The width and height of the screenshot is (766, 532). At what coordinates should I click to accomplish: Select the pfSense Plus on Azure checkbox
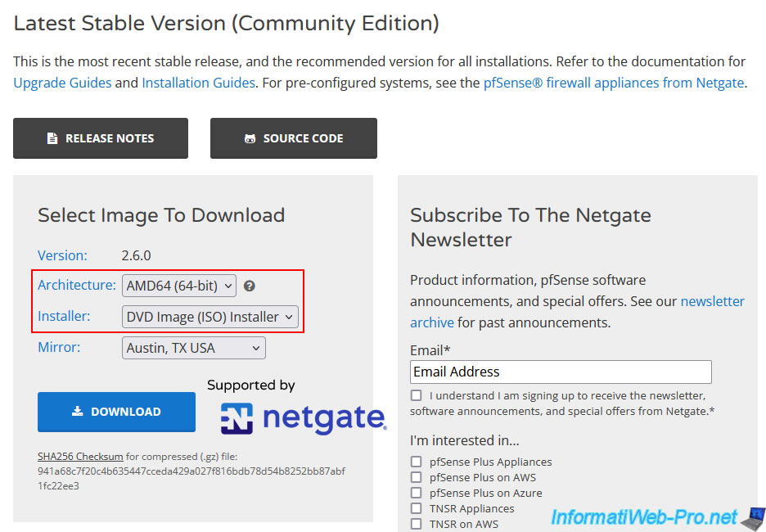(x=417, y=493)
